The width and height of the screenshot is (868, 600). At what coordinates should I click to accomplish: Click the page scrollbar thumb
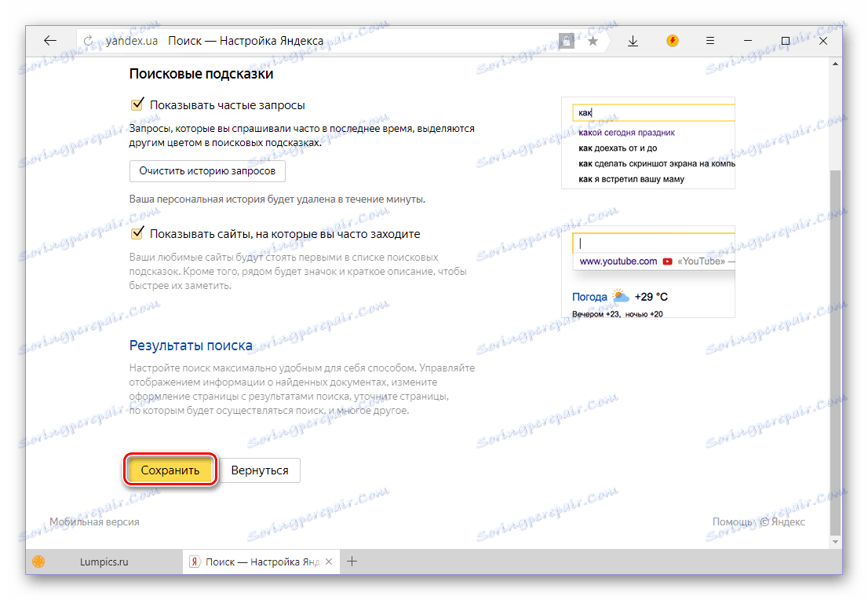click(835, 352)
